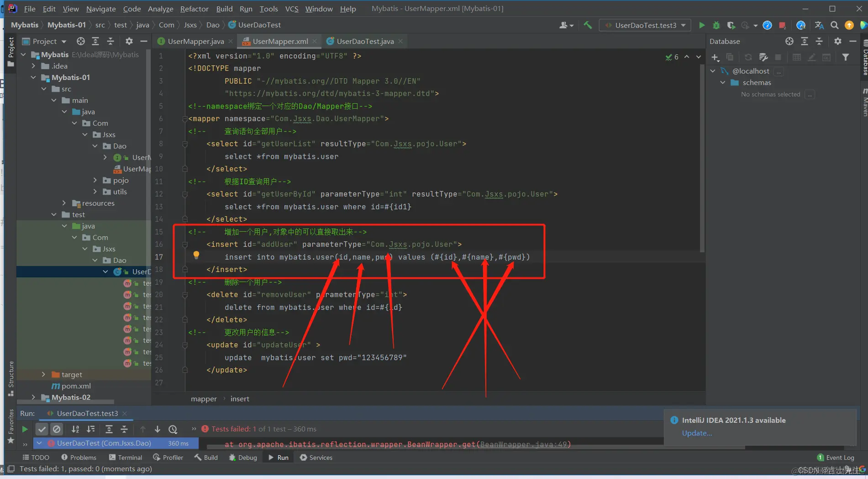Open the Problems tool window
This screenshot has height=479, width=868.
[79, 458]
